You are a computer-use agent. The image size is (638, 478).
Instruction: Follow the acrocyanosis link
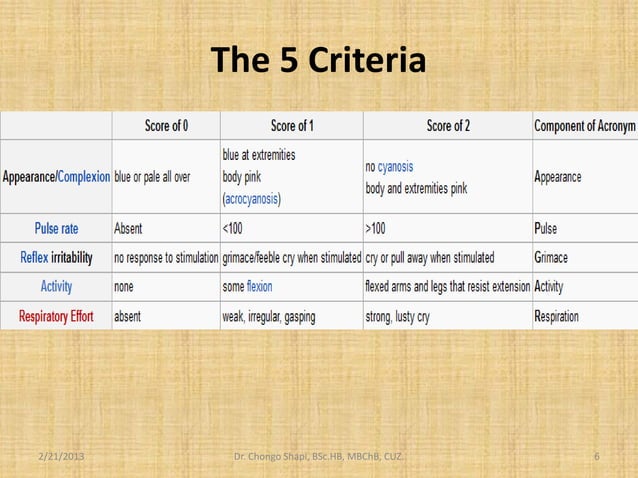(251, 199)
